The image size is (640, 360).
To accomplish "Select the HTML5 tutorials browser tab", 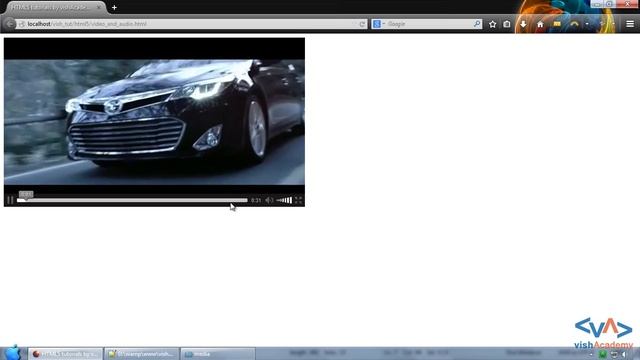I will coord(55,7).
